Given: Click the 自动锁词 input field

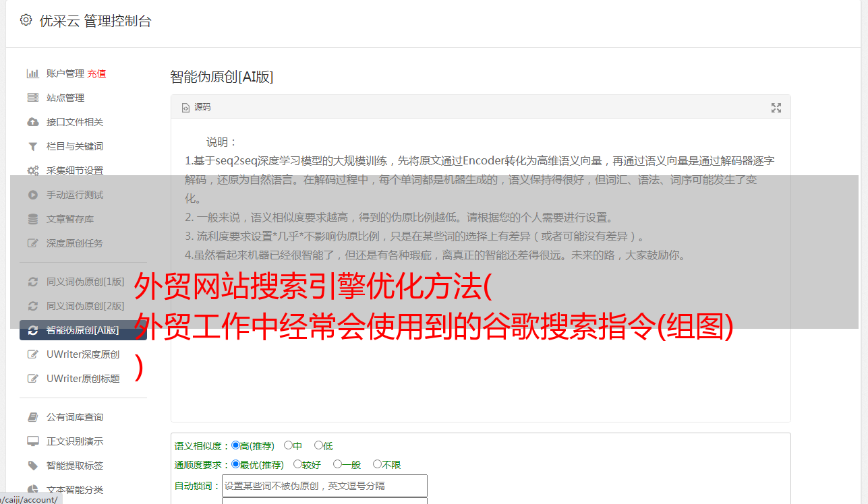Looking at the screenshot, I should [324, 485].
